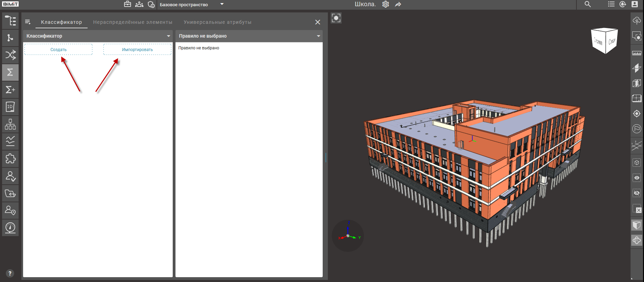Screen dimensions: 644x282
Task: Click the shuffle arrows icon in sidebar
Action: coord(10,55)
